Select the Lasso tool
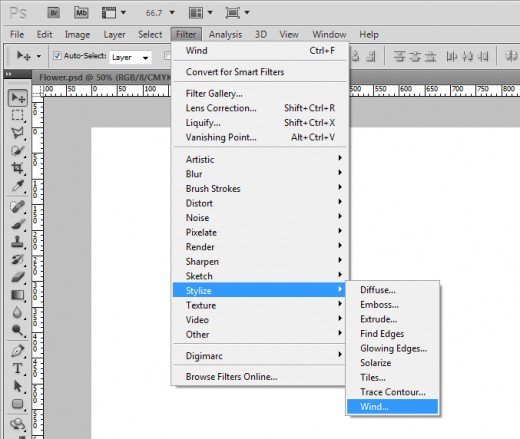This screenshot has width=520, height=439. point(17,133)
